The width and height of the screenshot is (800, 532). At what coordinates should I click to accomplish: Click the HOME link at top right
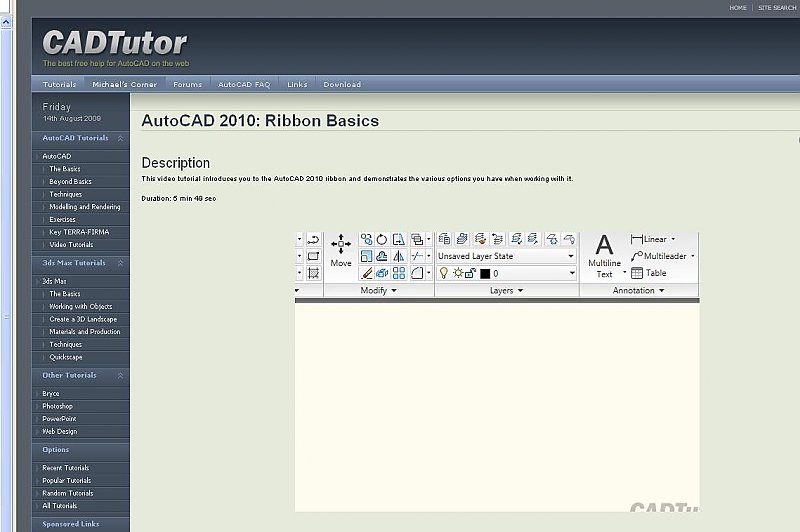(738, 8)
